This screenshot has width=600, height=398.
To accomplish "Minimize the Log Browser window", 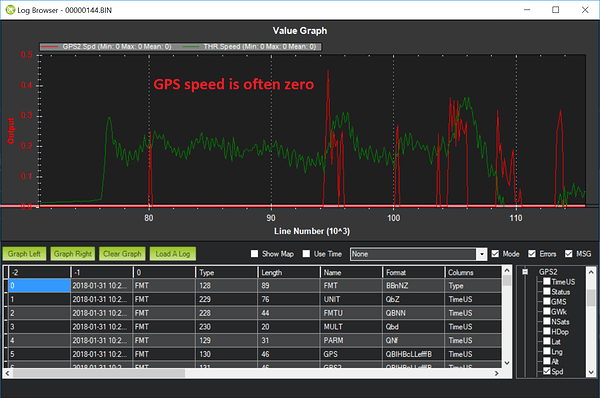I will pyautogui.click(x=527, y=10).
